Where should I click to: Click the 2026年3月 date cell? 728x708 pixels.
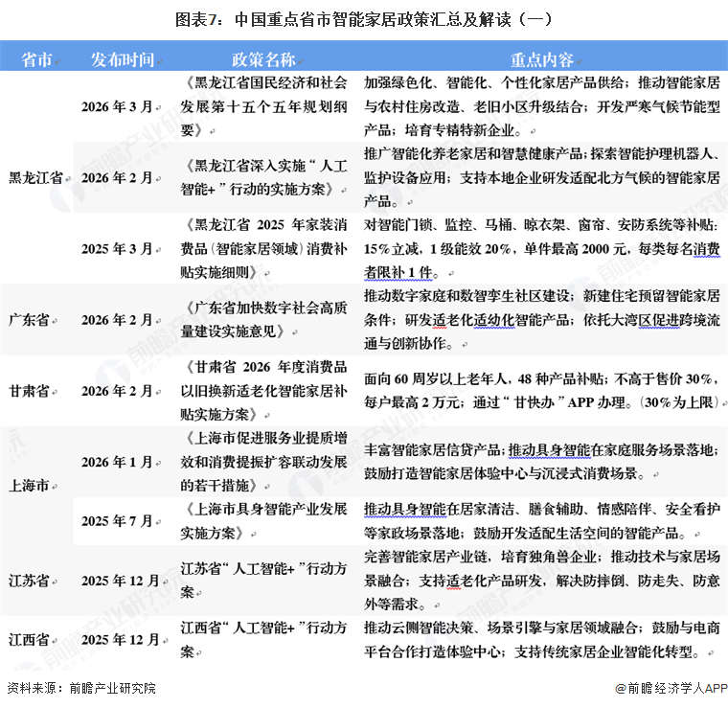117,106
